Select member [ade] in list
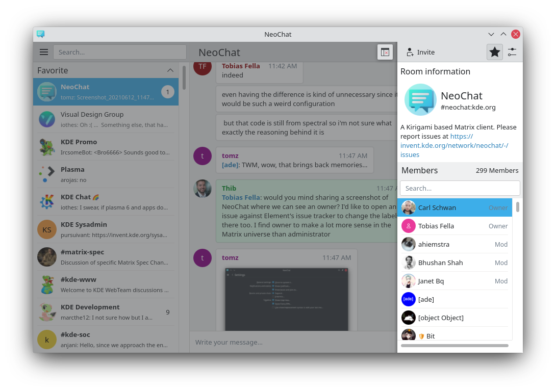Viewport: 556px width, 392px height. click(454, 300)
